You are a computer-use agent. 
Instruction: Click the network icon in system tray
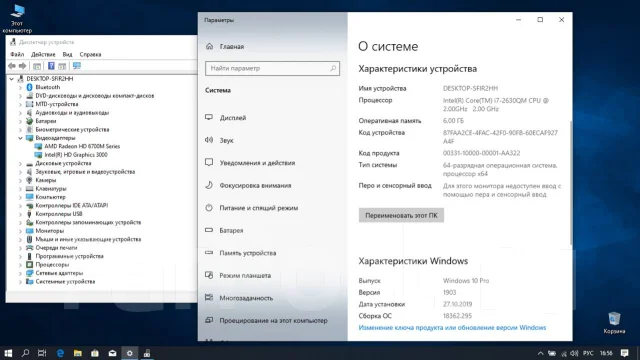tap(564, 353)
